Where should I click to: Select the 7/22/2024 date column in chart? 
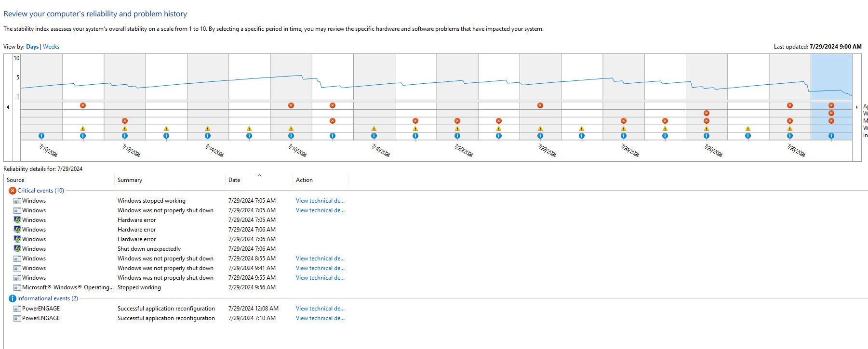(x=540, y=96)
